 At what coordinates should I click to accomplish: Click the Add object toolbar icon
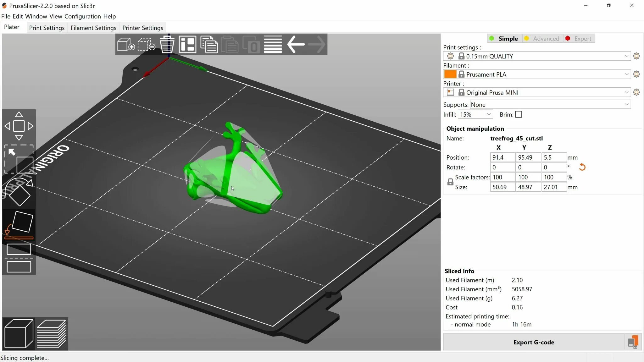(125, 44)
